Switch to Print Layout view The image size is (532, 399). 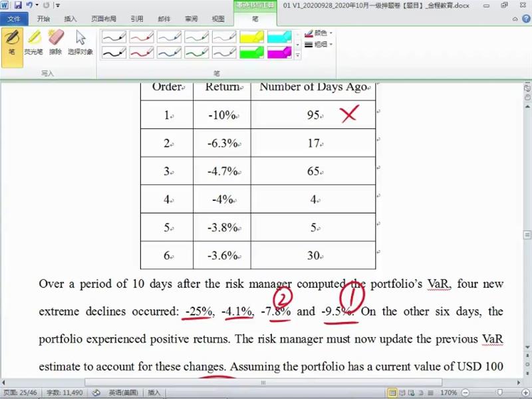[x=392, y=393]
